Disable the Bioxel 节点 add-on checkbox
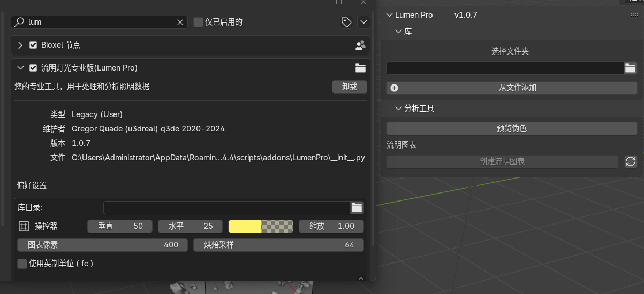The image size is (644, 294). (x=33, y=45)
